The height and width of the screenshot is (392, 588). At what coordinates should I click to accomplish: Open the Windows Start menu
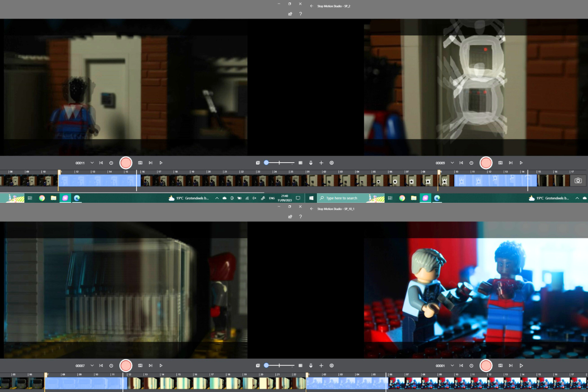click(311, 198)
